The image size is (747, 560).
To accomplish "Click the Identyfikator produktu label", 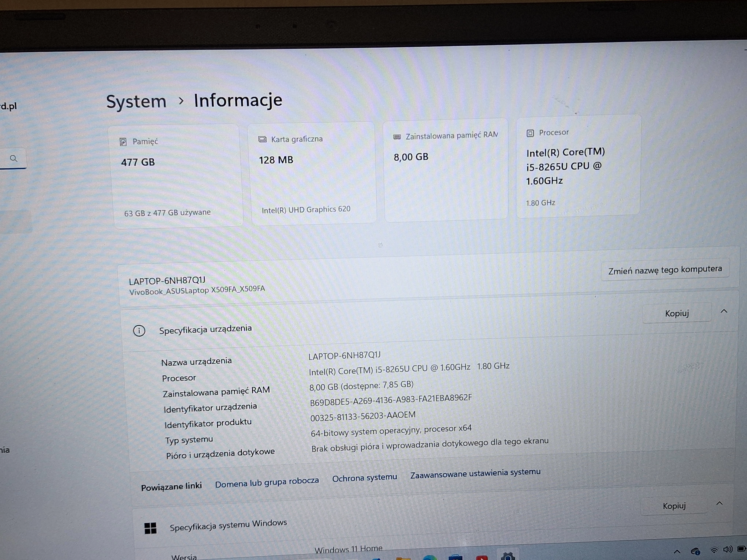I will [208, 424].
